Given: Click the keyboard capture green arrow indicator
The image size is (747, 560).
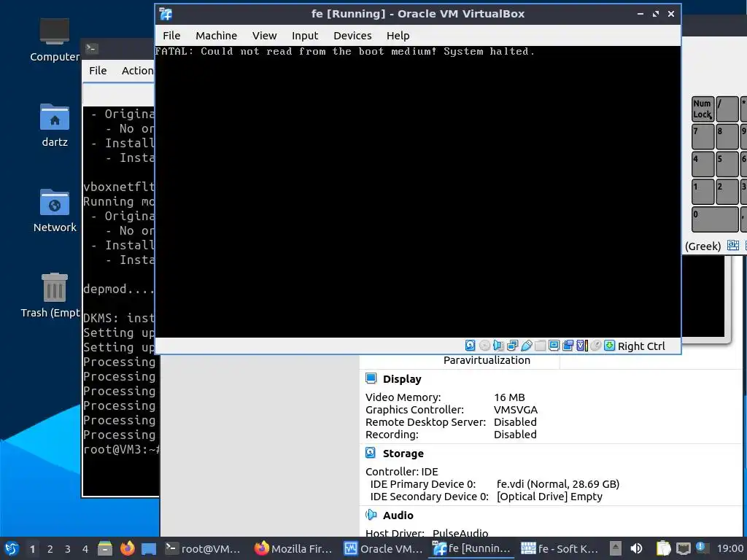Looking at the screenshot, I should 609,346.
